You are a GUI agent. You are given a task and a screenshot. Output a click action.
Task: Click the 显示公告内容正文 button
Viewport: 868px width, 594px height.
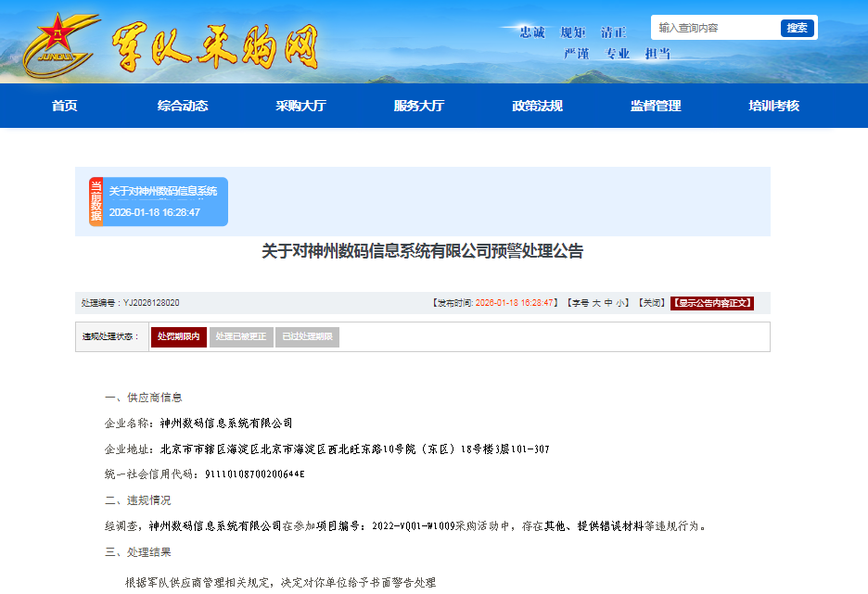point(712,303)
